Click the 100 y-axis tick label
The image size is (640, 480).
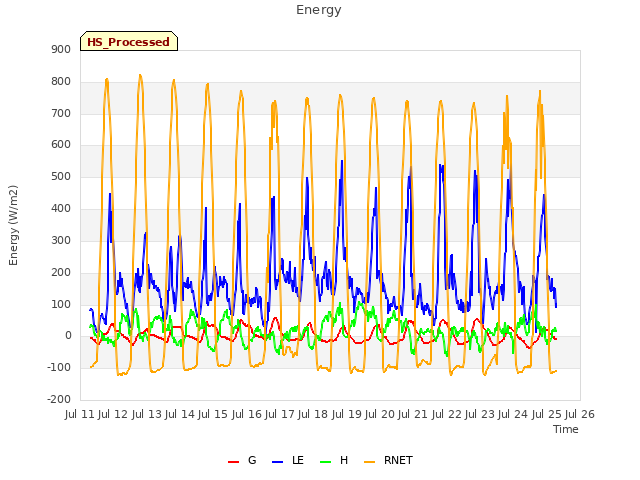[61, 304]
